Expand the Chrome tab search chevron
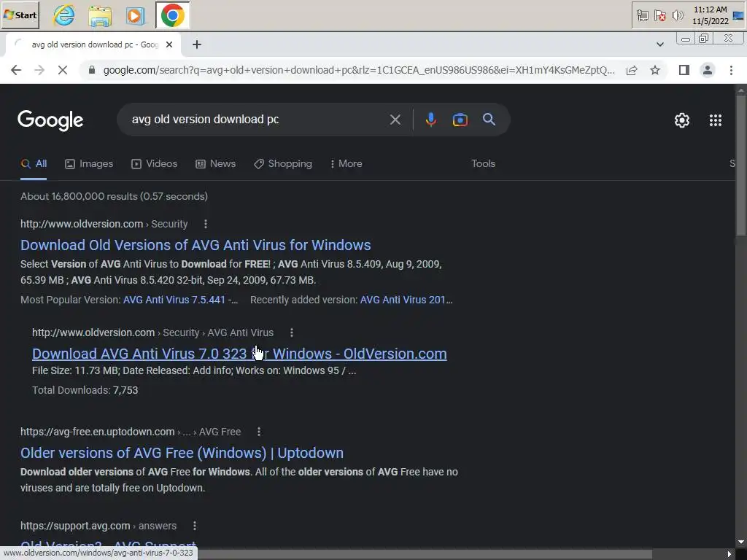The image size is (747, 560). pos(659,44)
